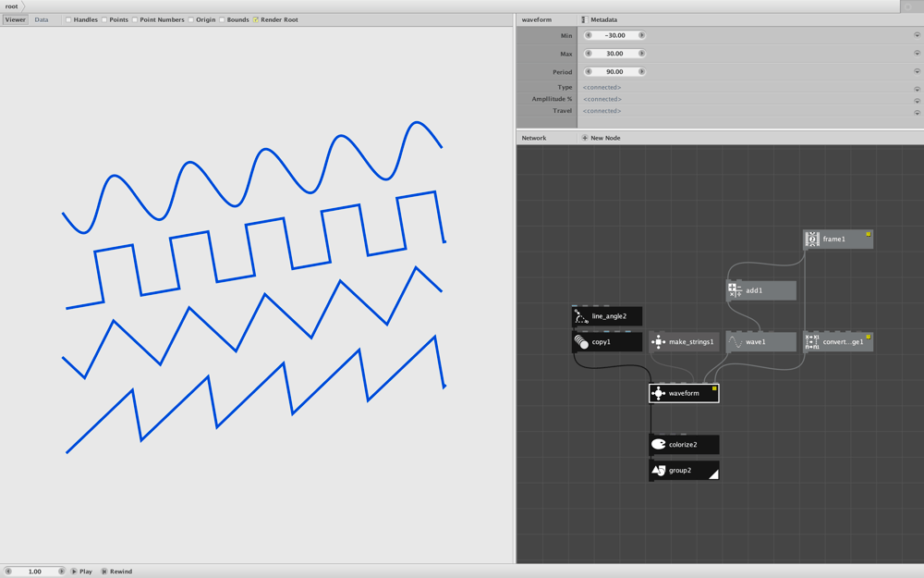The height and width of the screenshot is (578, 924).
Task: Decrease the Max value with left arrow
Action: tap(588, 54)
